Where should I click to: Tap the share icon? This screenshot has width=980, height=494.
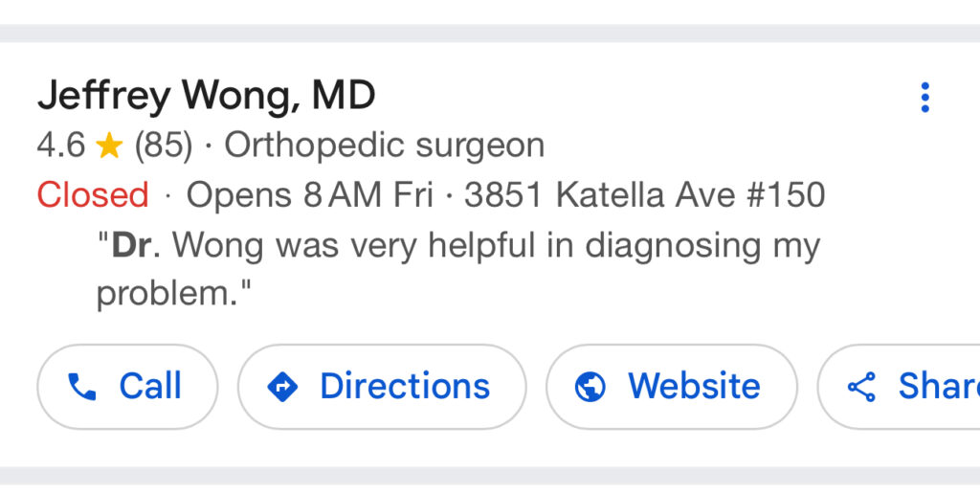(862, 387)
